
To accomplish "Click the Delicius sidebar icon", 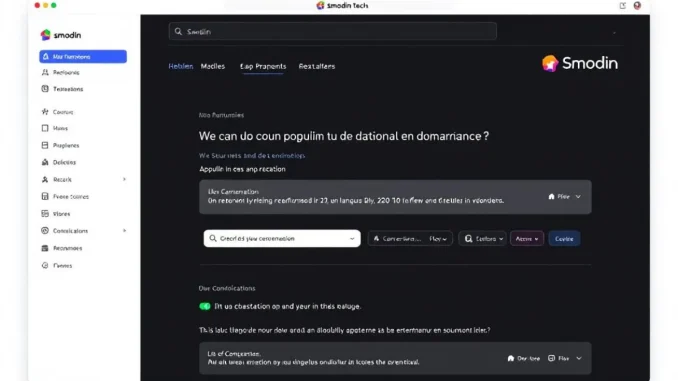I will pyautogui.click(x=45, y=162).
